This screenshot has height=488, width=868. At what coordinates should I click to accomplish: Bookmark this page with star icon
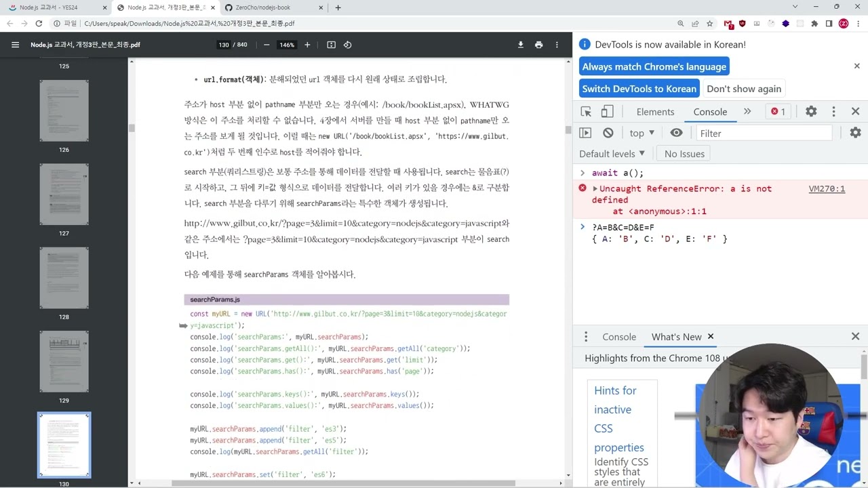pyautogui.click(x=709, y=23)
